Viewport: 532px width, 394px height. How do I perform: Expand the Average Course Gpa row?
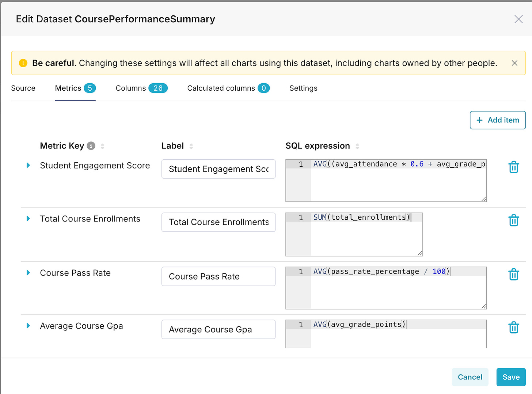tap(28, 326)
